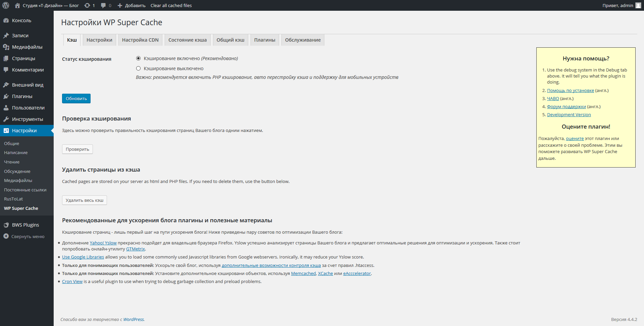The width and height of the screenshot is (644, 326).
Task: Click the Плагины plug icon in sidebar
Action: pos(6,96)
